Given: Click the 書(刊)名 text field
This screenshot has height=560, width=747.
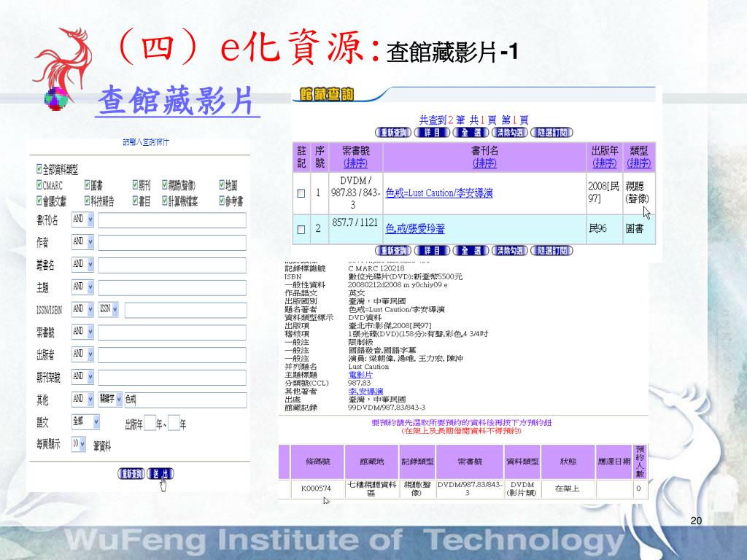Looking at the screenshot, I should tap(172, 220).
